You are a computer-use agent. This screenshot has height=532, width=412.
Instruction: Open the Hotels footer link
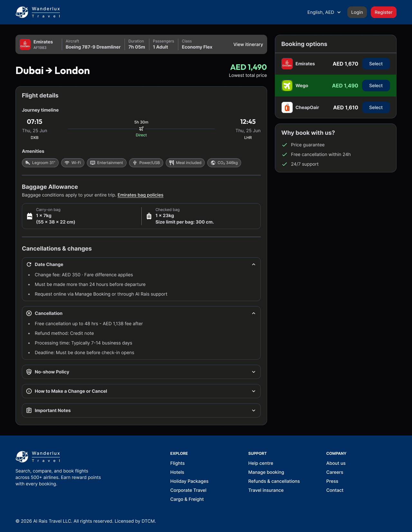tap(177, 472)
